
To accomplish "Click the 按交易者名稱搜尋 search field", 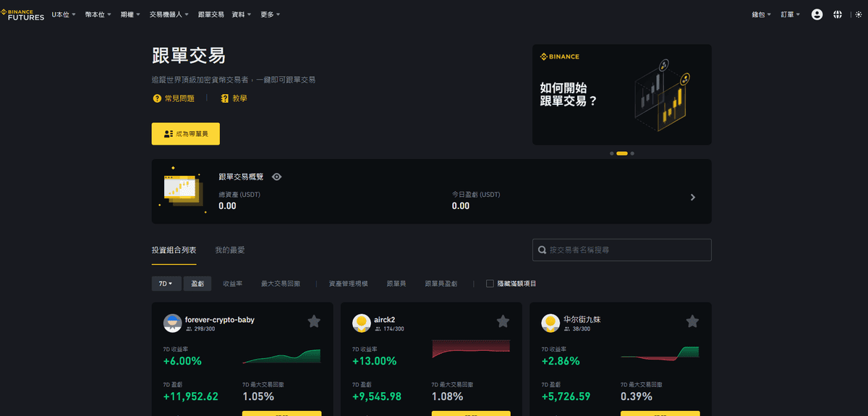I will (622, 250).
